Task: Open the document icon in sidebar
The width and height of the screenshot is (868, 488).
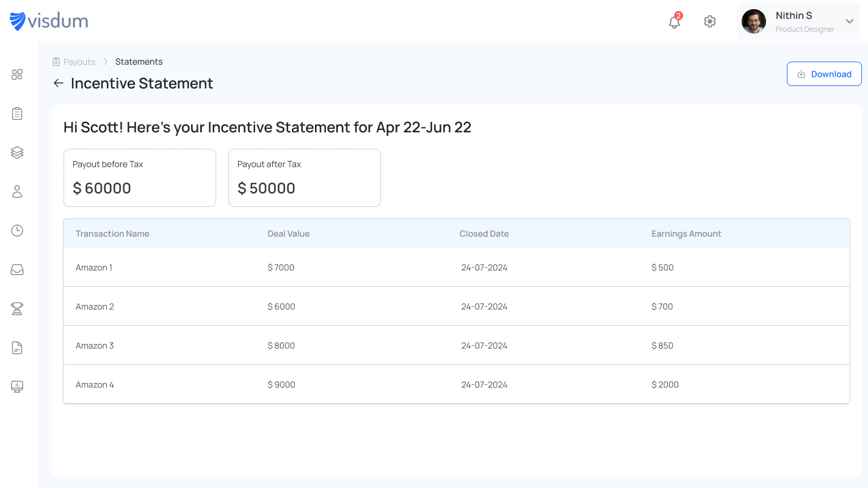Action: [x=17, y=348]
